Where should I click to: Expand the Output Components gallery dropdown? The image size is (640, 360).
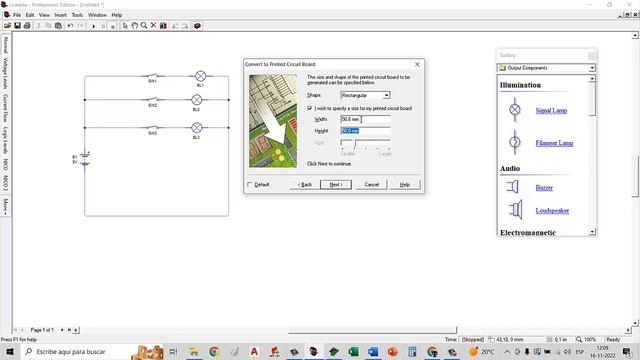coord(592,68)
